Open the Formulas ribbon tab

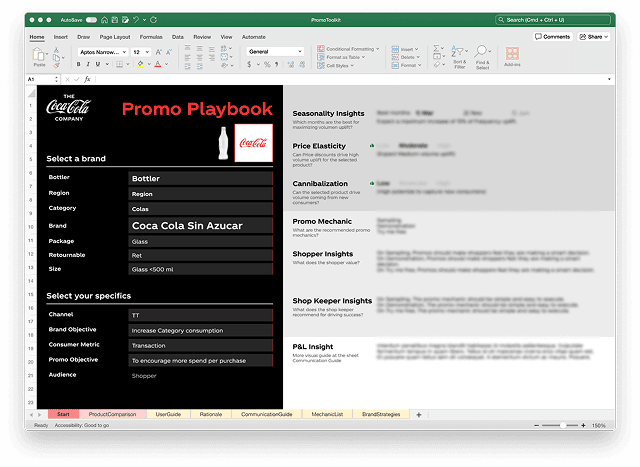point(151,36)
